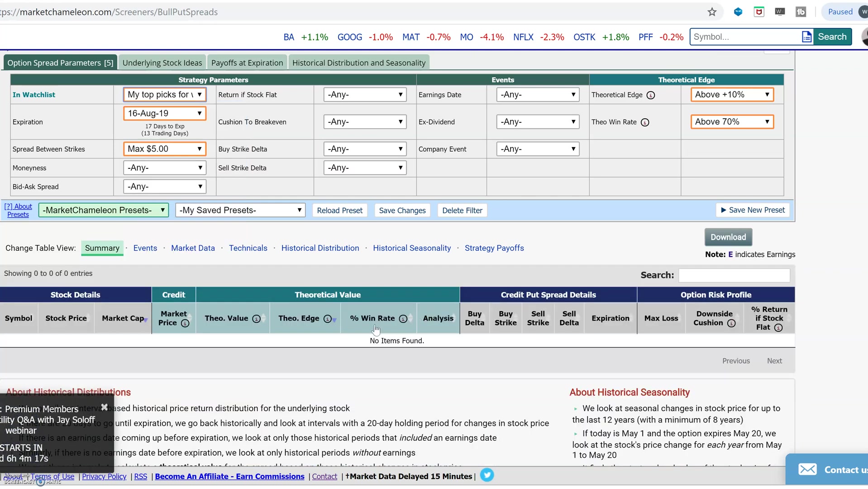Close the Premium Members webinar popup

tap(105, 407)
